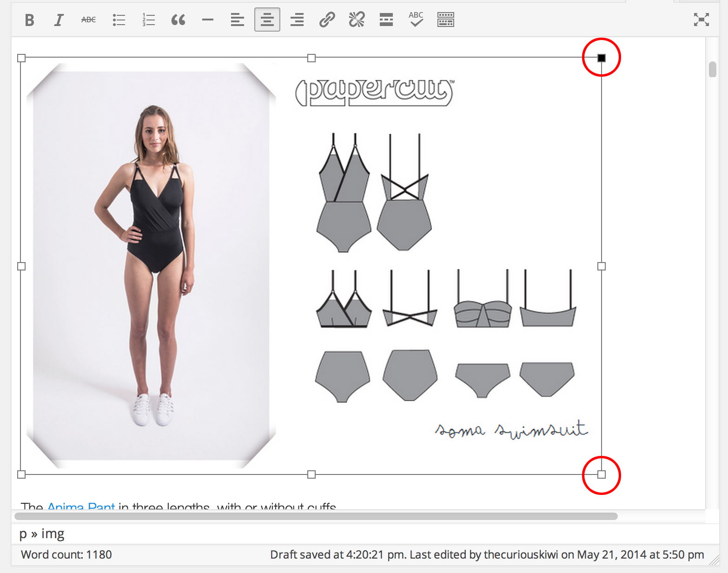Apply blockquote formatting

[x=178, y=20]
